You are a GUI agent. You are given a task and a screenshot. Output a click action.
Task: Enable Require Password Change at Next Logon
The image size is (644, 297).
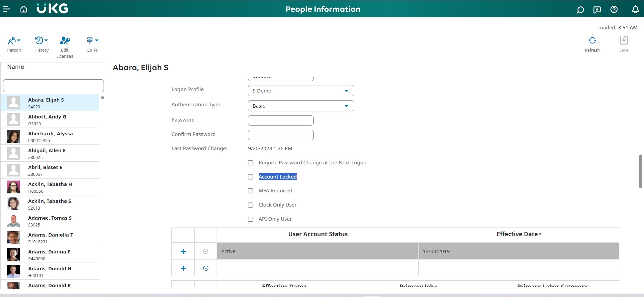pos(251,163)
